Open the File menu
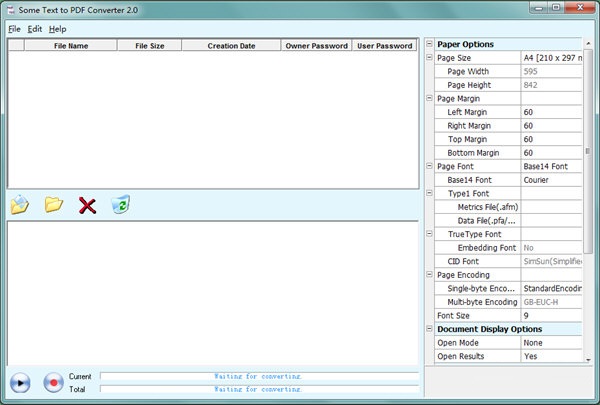 tap(15, 29)
